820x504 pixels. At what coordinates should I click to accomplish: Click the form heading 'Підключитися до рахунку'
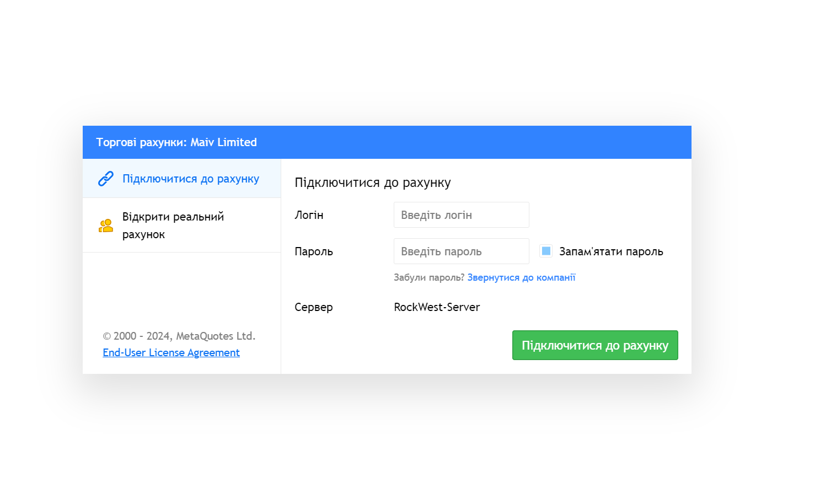(x=373, y=183)
